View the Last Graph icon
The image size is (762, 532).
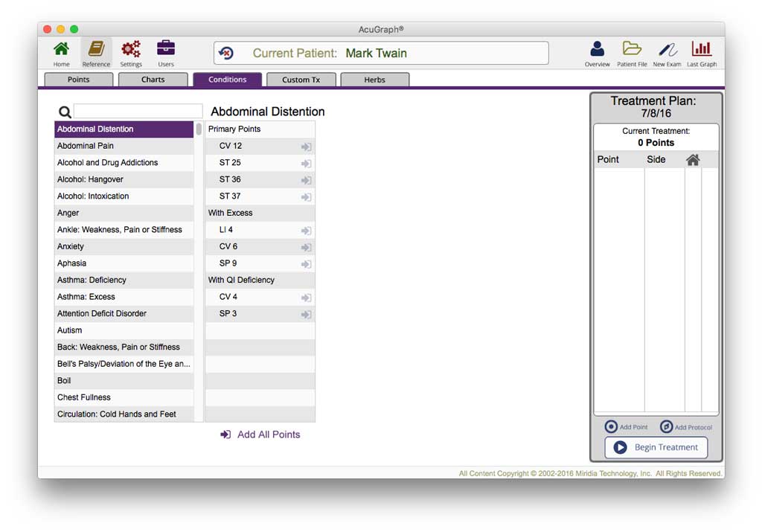[x=701, y=48]
